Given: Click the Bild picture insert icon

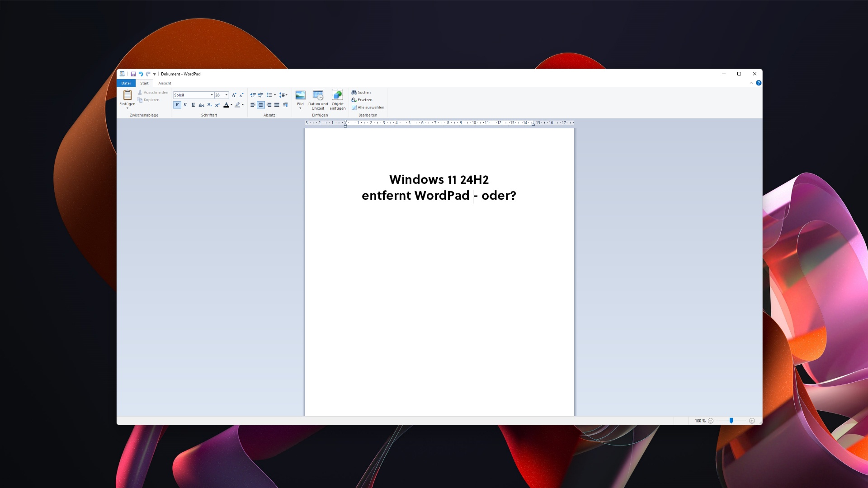Looking at the screenshot, I should (301, 95).
